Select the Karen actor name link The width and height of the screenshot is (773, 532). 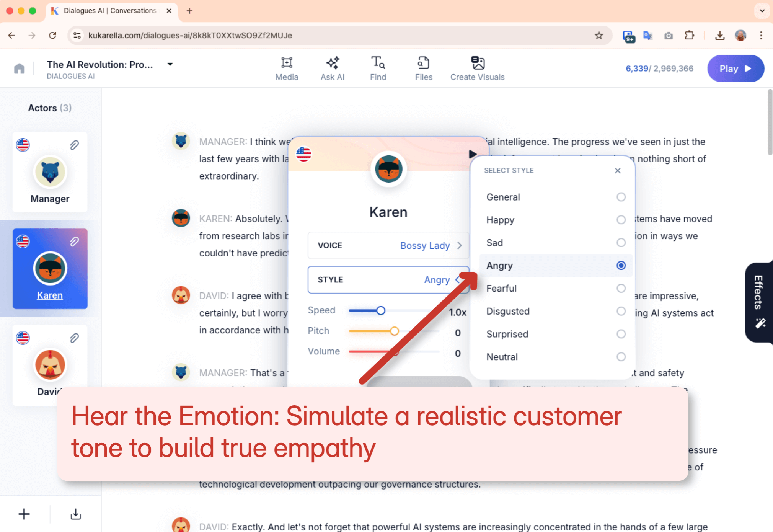tap(50, 295)
